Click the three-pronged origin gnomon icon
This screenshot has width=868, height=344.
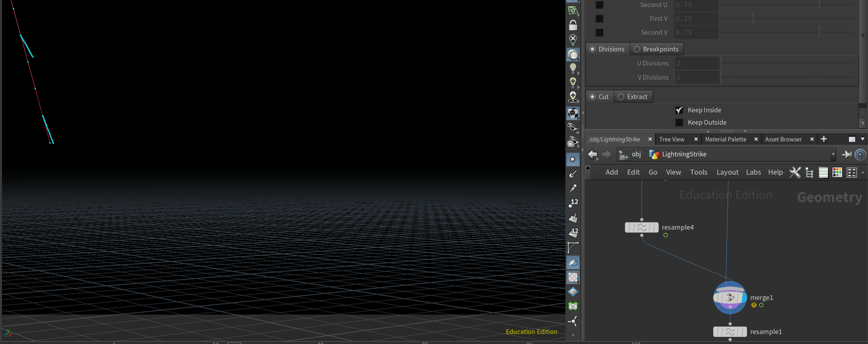(x=573, y=321)
